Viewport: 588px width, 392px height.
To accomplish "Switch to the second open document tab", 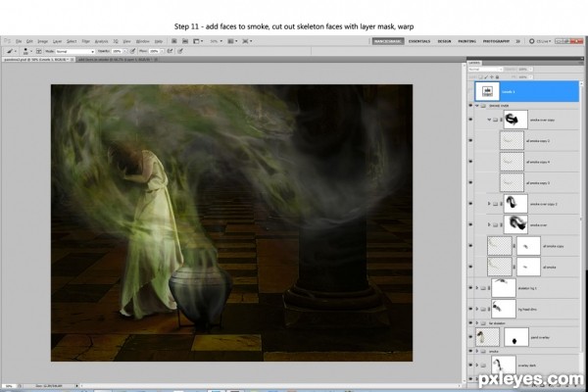I will point(117,60).
